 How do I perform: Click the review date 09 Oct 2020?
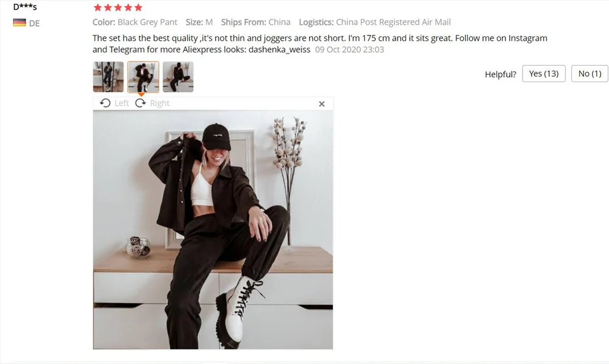350,50
